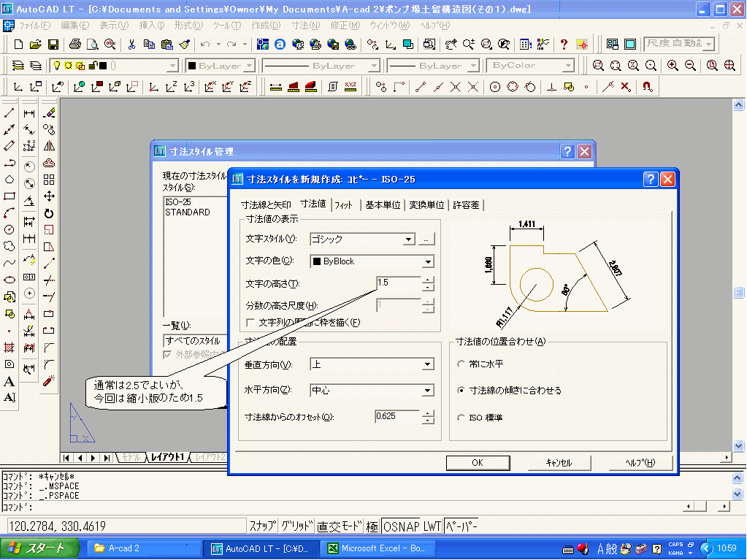Pick the Linear dimension tool
This screenshot has height=560, width=747.
tap(29, 113)
